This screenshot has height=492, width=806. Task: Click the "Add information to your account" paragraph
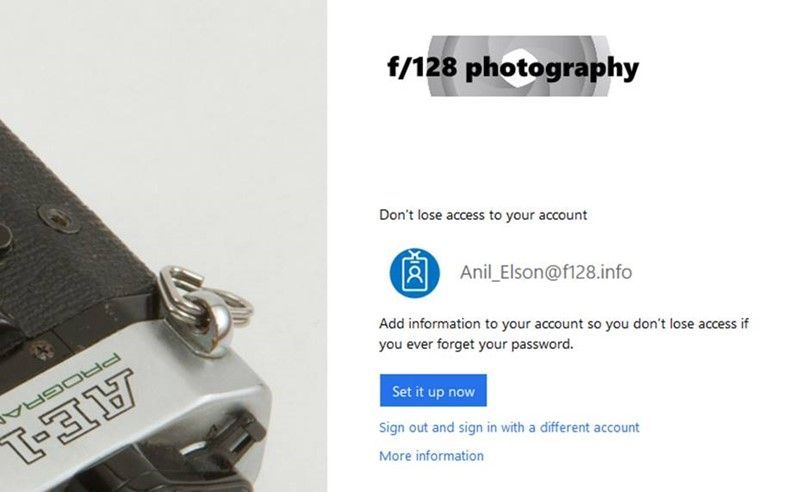(563, 334)
